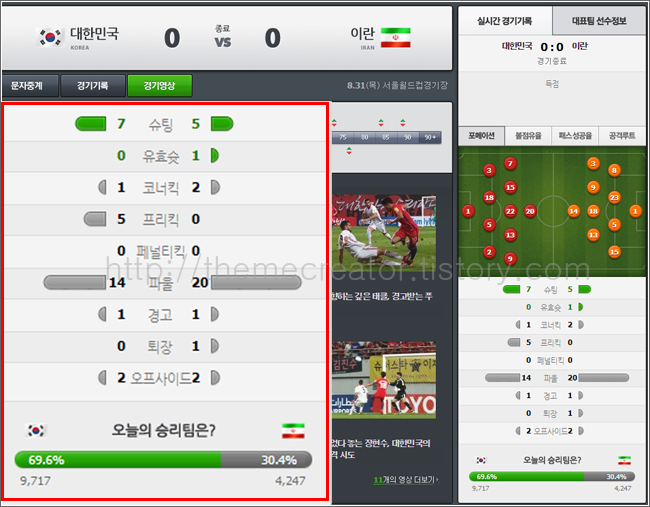Image resolution: width=650 pixels, height=507 pixels.
Task: Select Korea goalkeeper number 1 on pitch
Action: click(468, 211)
